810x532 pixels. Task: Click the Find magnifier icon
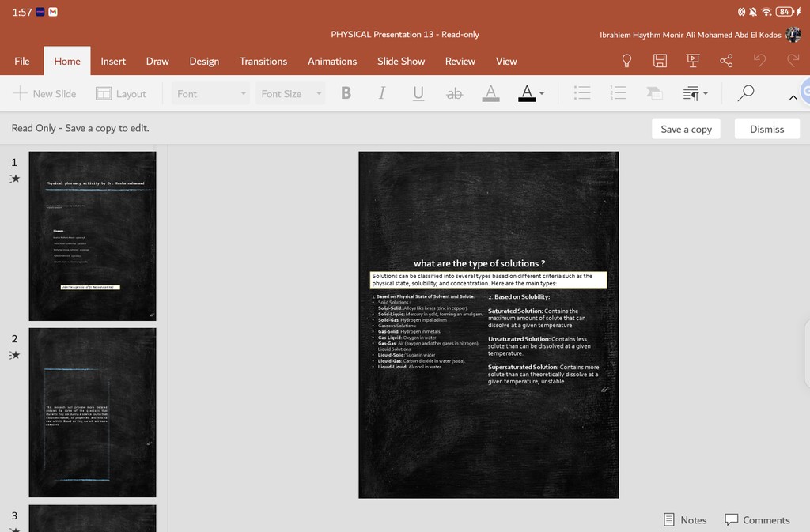(x=745, y=93)
